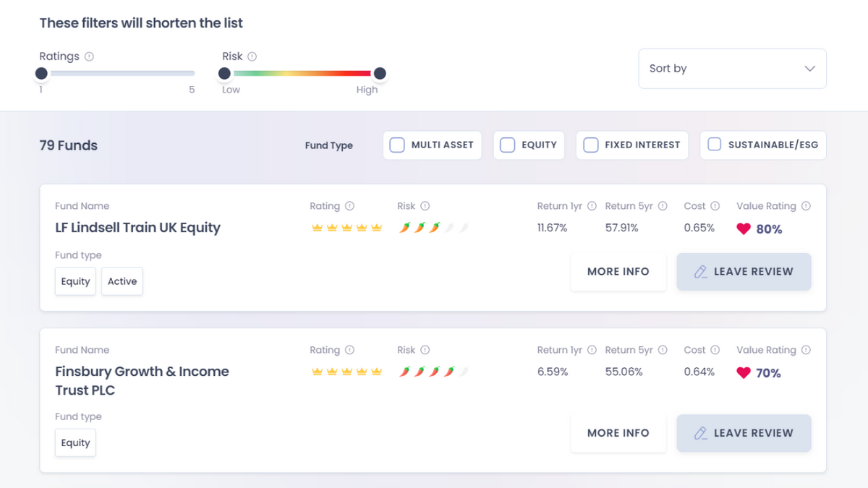Screen dimensions: 868x488
Task: Click heart icon beside 80% value rating
Action: pyautogui.click(x=744, y=229)
